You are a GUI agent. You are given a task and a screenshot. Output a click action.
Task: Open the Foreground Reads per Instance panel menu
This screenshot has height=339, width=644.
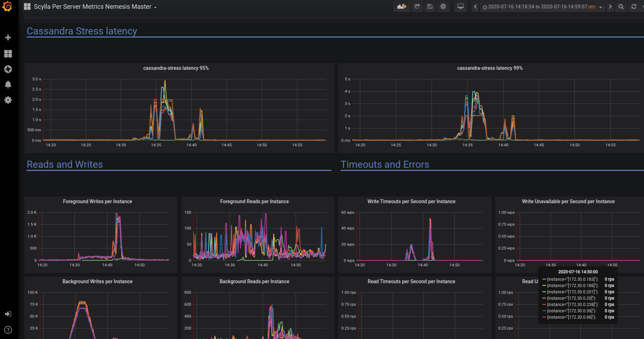pyautogui.click(x=254, y=201)
